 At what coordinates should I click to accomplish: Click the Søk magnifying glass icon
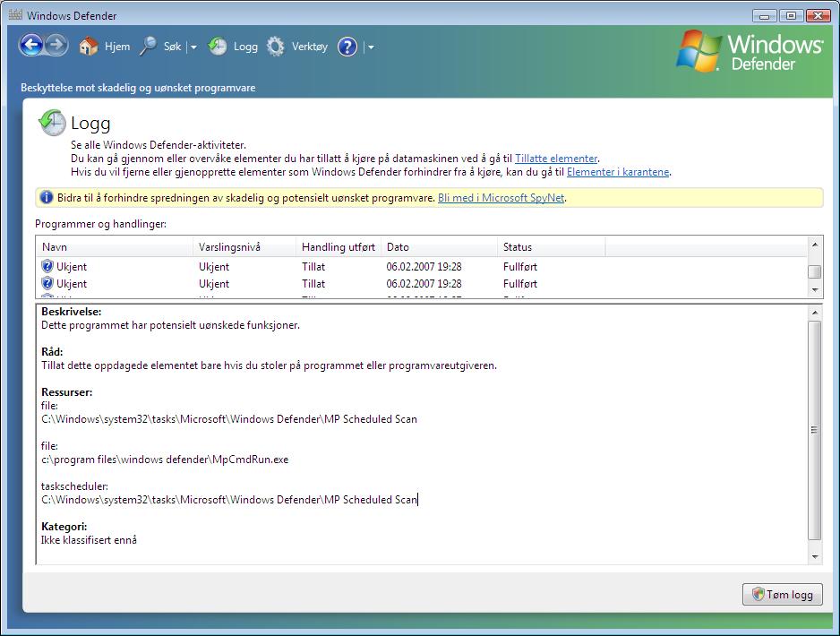pyautogui.click(x=148, y=47)
